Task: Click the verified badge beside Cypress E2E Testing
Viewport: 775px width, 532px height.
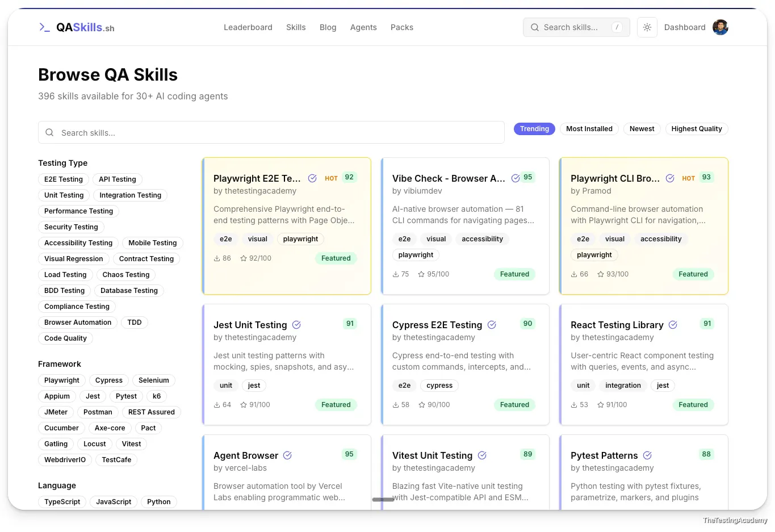Action: [492, 325]
